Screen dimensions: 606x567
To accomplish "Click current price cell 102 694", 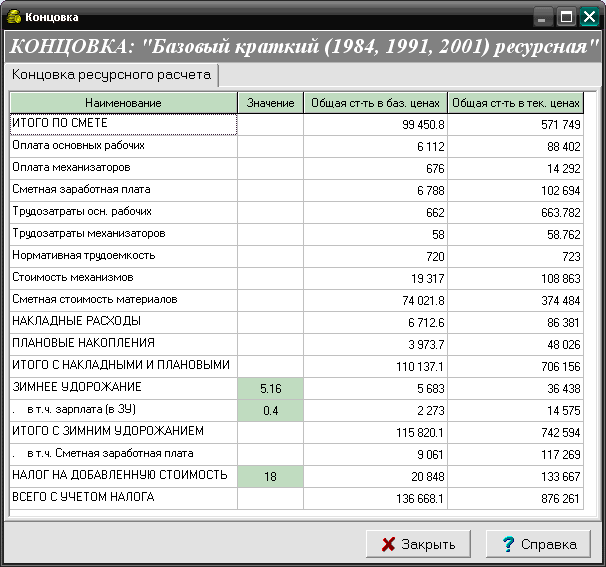I will pos(516,191).
